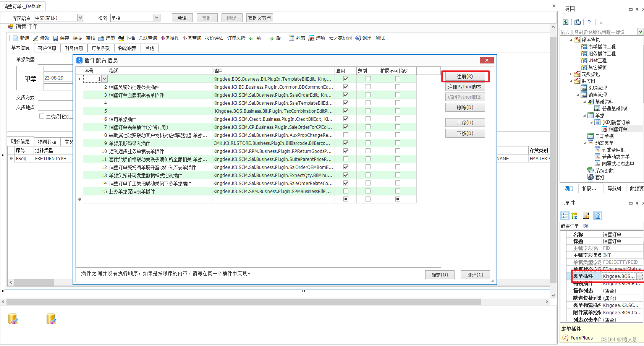
Task: Collapse the 供应链 tree node
Action: tap(571, 81)
